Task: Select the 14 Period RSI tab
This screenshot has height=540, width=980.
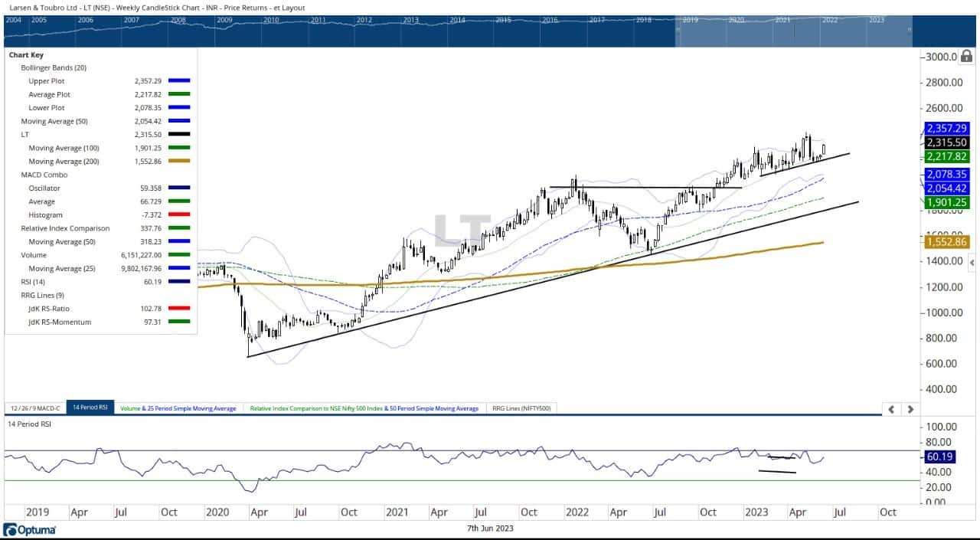Action: pos(90,408)
